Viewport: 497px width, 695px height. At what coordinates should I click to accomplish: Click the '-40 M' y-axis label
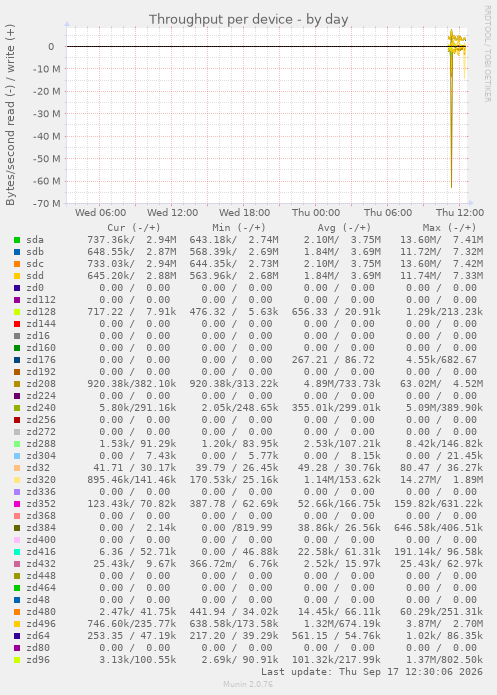click(x=47, y=136)
